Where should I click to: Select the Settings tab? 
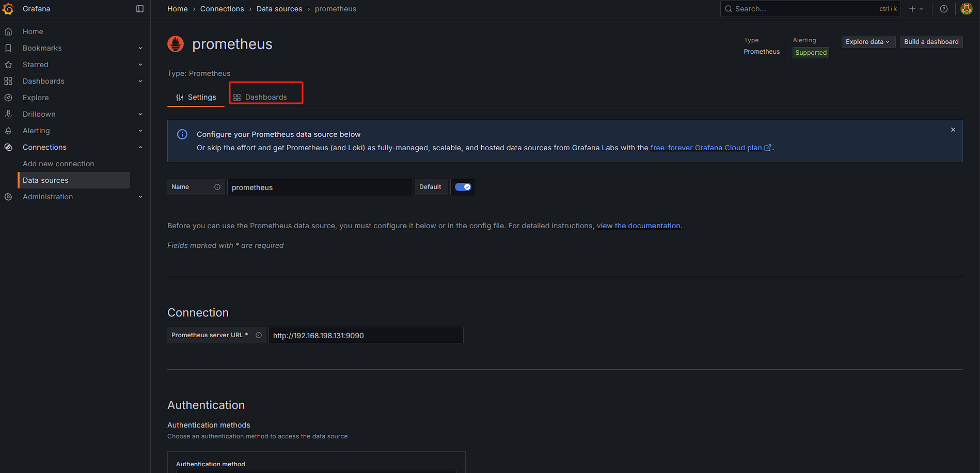(x=196, y=97)
